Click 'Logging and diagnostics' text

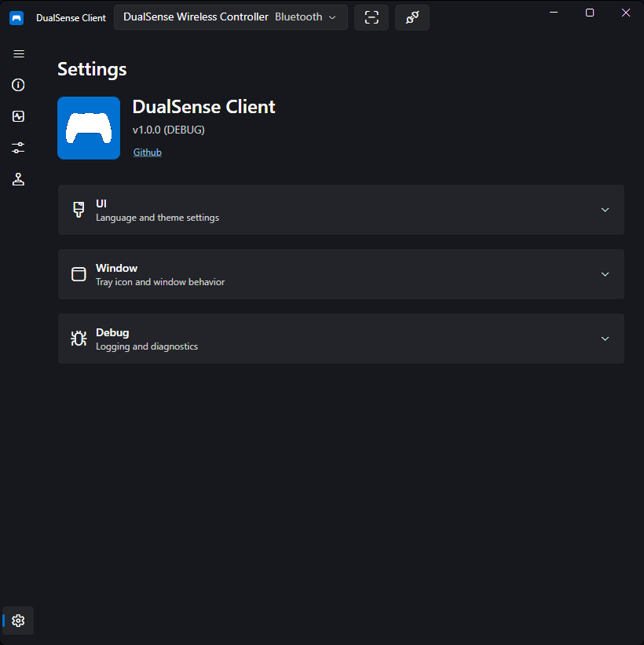147,346
